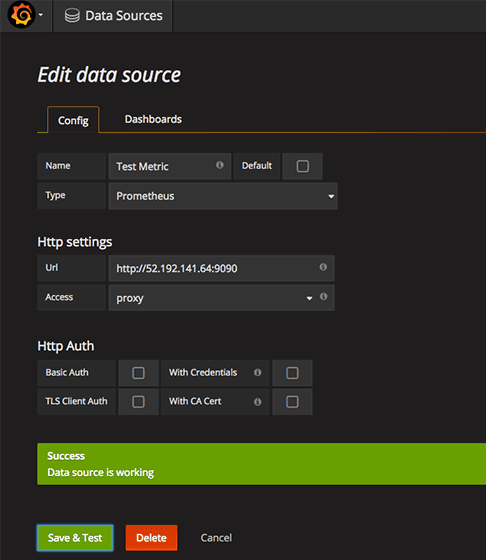Open the Grafana logo main menu
Viewport: 486px width, 560px height.
click(21, 15)
